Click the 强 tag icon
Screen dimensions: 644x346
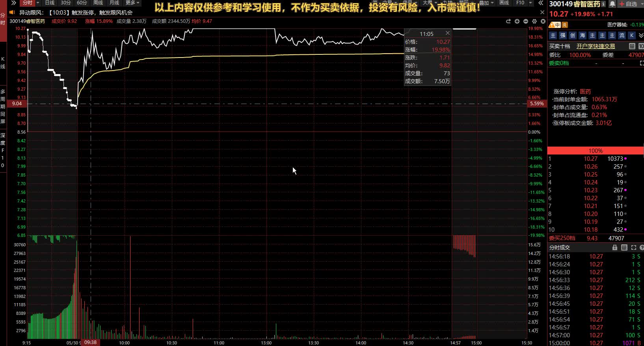(x=563, y=35)
